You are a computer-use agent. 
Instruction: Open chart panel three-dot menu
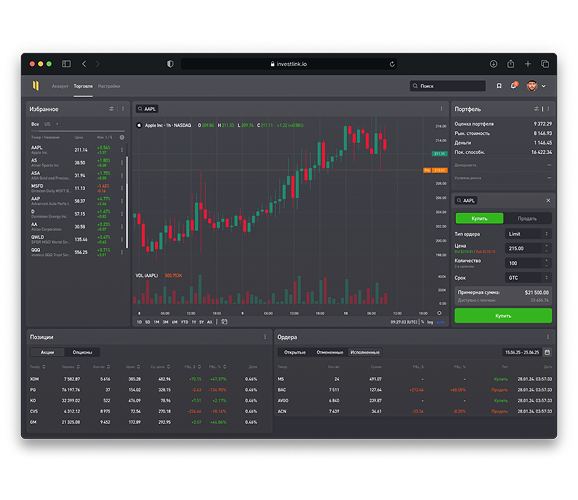pyautogui.click(x=441, y=109)
